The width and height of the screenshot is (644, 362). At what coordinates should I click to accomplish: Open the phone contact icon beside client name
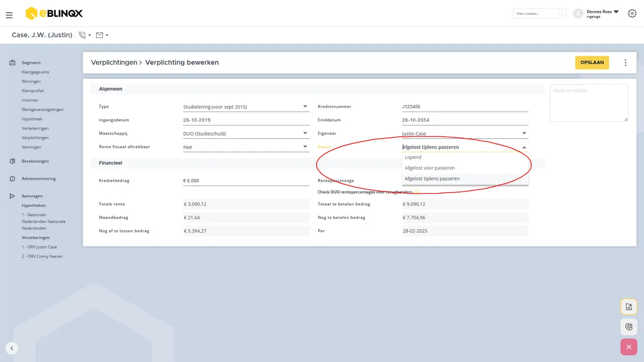point(82,35)
